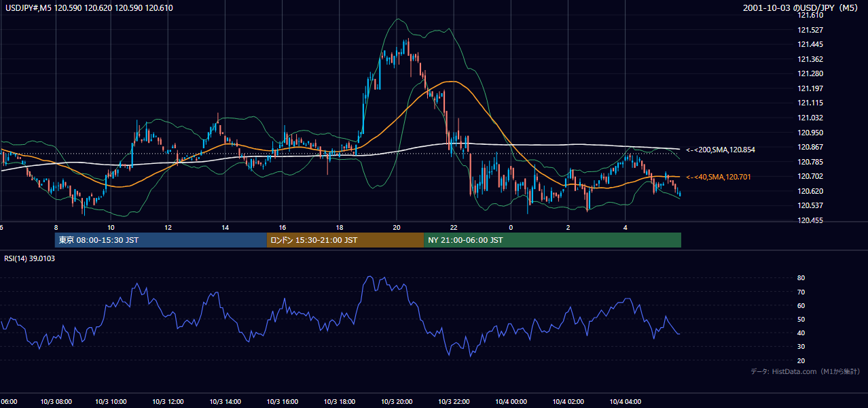Click the 10/3 08:00 time axis label

click(55, 402)
